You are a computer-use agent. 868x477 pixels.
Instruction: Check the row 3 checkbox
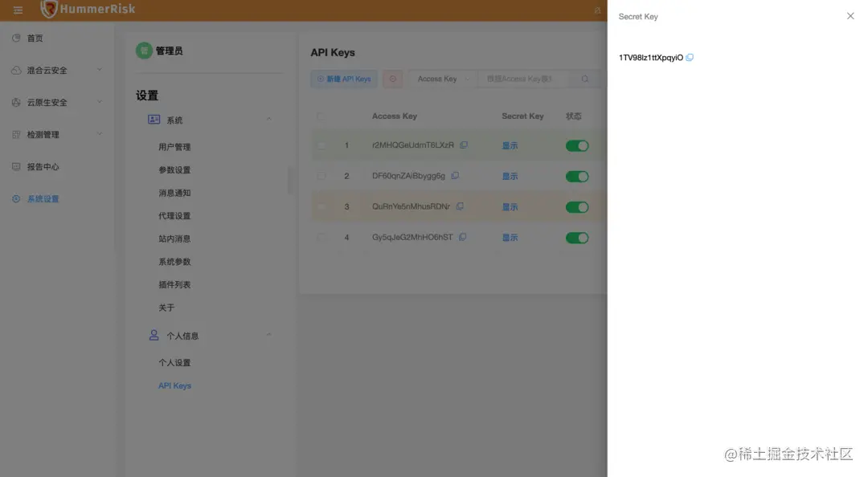321,206
